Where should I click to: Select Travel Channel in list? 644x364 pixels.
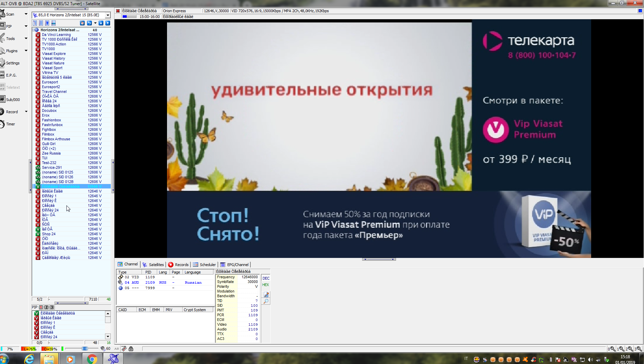pyautogui.click(x=54, y=92)
